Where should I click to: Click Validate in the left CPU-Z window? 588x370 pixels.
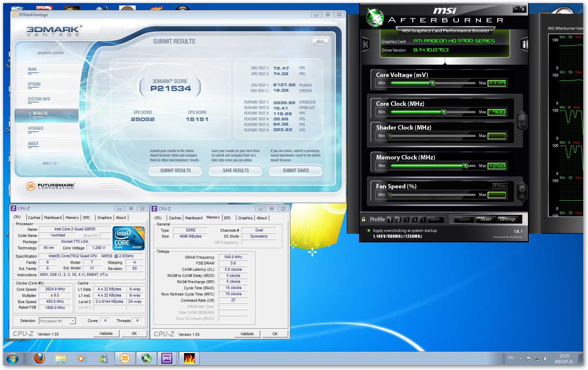[106, 333]
